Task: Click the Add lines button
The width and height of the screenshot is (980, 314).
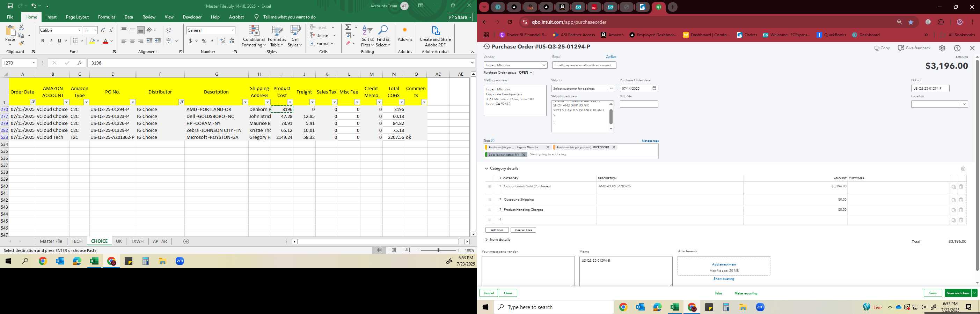Action: [x=497, y=230]
